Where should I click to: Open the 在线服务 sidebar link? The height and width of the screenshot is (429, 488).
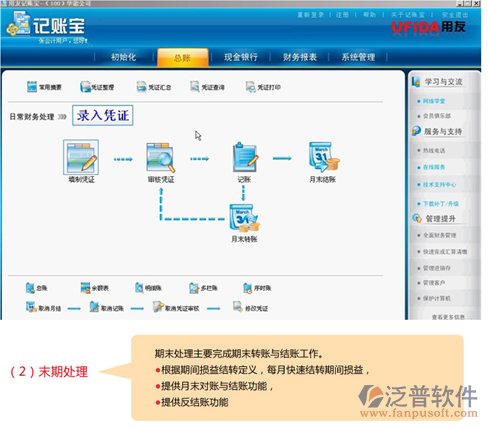click(x=434, y=167)
